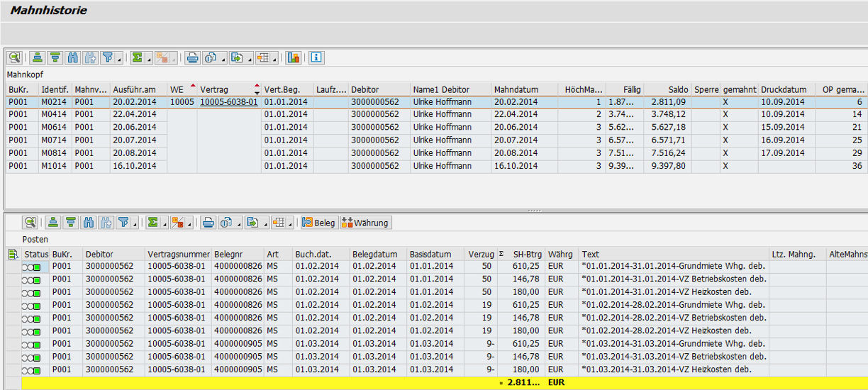Click Subtotals icon in Posten toolbar
This screenshot has height=390, width=868.
coord(177,223)
